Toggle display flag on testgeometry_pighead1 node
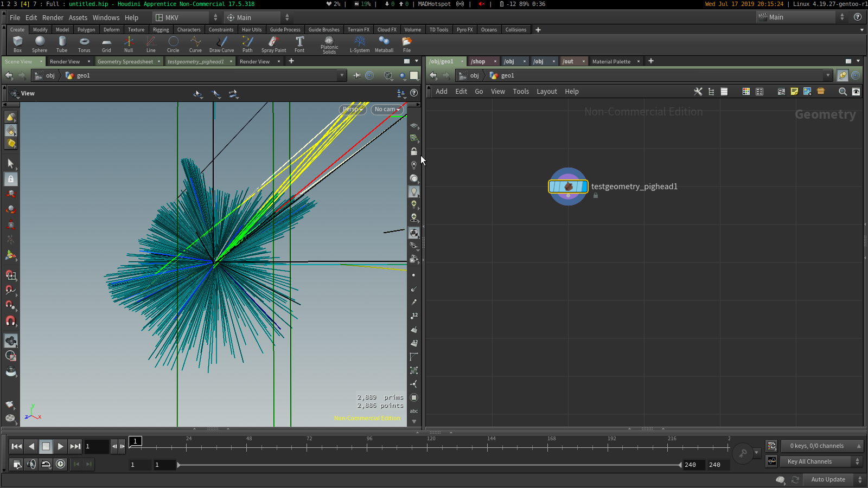Screen dimensions: 868x488 [584, 187]
